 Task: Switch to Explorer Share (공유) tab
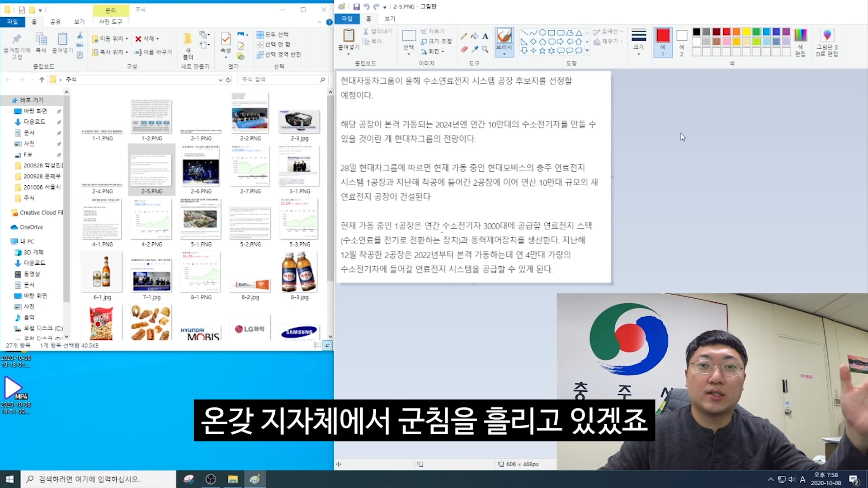[x=55, y=22]
